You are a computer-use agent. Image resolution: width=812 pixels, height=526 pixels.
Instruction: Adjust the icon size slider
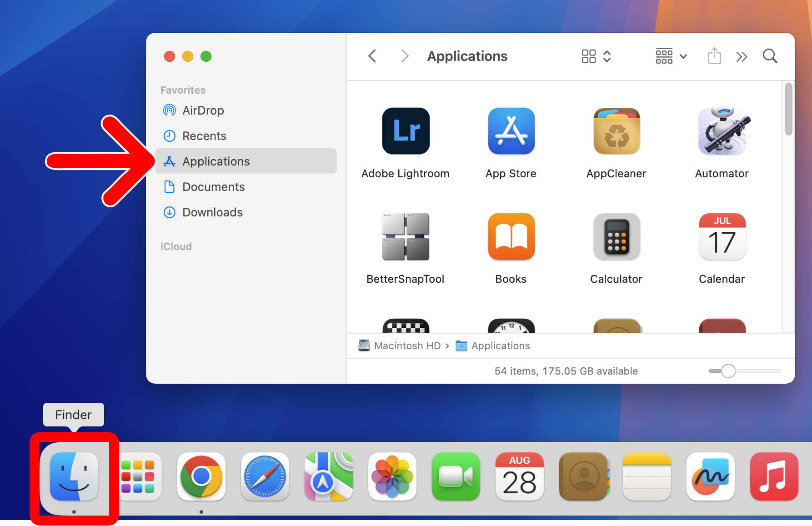(728, 371)
